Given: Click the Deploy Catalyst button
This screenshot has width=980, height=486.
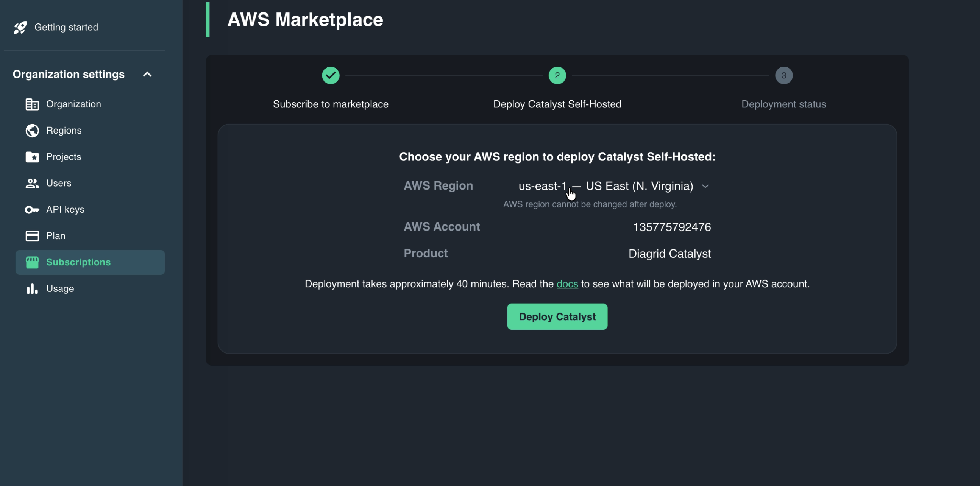Looking at the screenshot, I should click(x=557, y=316).
